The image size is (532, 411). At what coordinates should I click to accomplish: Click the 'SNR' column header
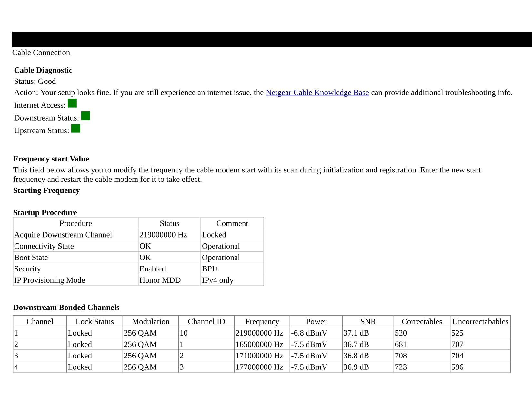pyautogui.click(x=368, y=322)
